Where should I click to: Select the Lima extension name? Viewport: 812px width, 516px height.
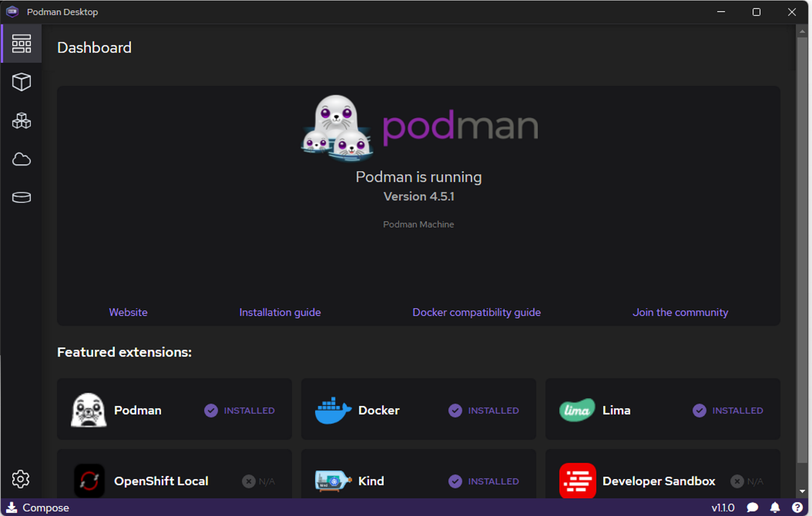pos(617,410)
